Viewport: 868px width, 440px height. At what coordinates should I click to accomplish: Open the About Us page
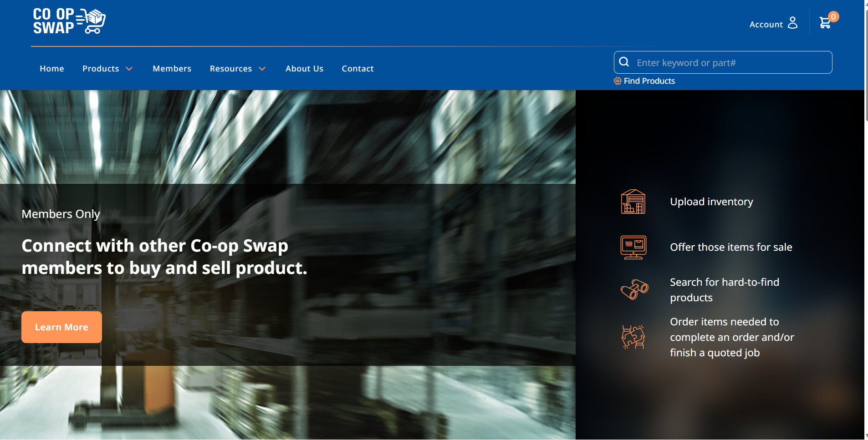pyautogui.click(x=304, y=69)
